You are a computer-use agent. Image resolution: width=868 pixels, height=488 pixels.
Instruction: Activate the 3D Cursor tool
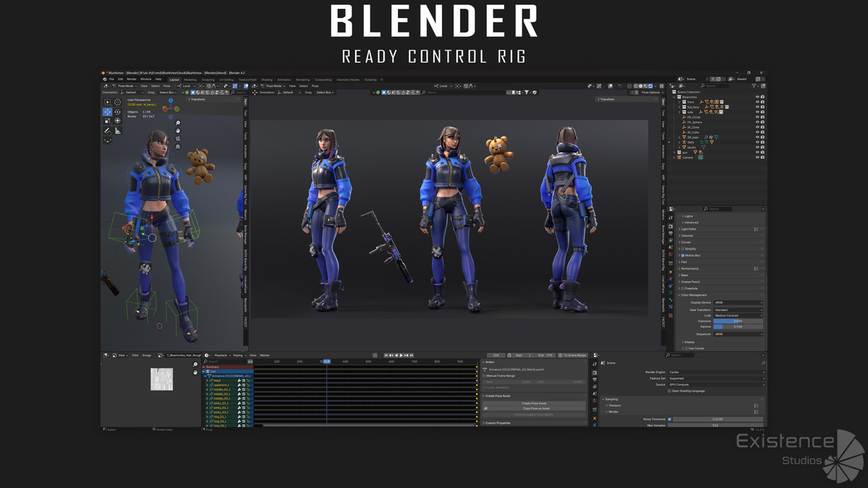coord(118,102)
